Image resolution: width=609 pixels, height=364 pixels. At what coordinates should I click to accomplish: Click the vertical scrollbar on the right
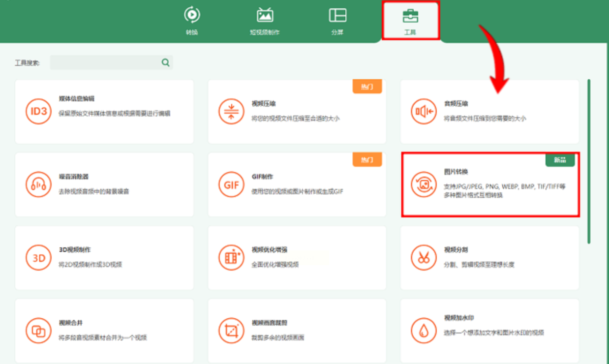pyautogui.click(x=589, y=161)
